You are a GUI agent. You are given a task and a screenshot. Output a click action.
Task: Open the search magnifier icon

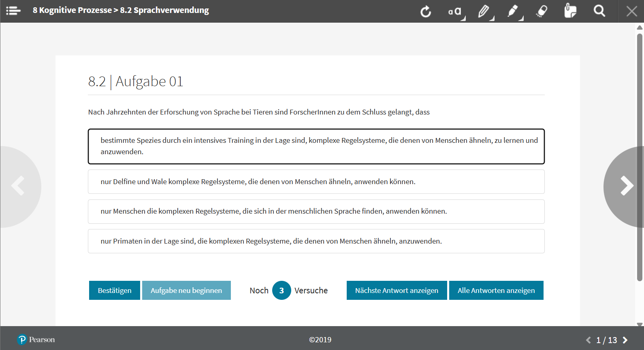click(599, 11)
